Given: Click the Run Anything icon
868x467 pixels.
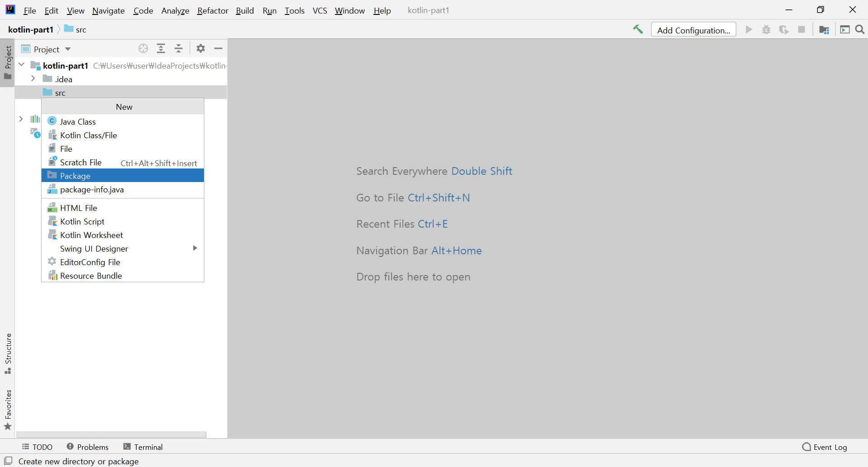Looking at the screenshot, I should pyautogui.click(x=845, y=30).
